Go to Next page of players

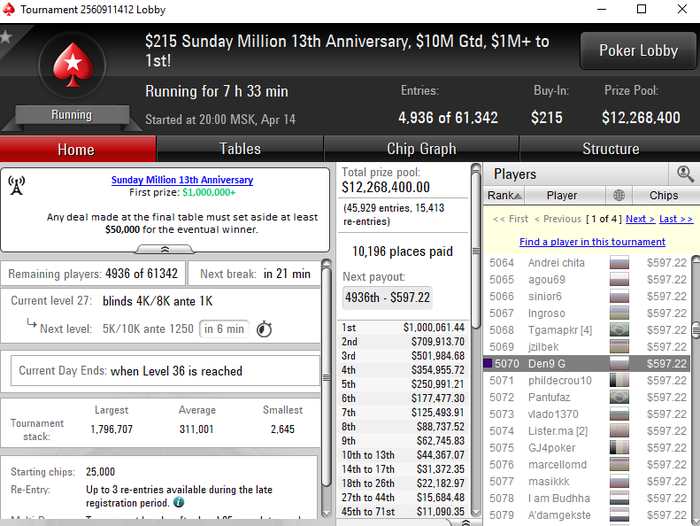coord(640,219)
